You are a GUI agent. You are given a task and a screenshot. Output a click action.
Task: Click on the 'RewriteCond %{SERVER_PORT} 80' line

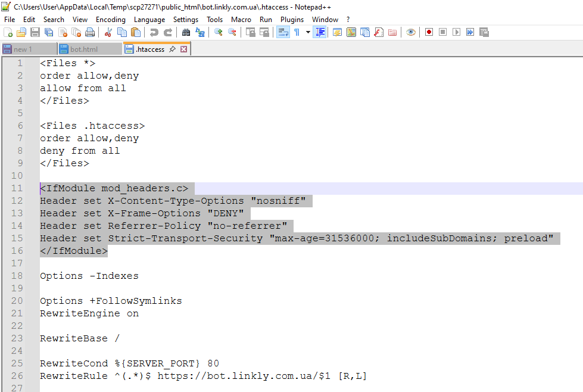pos(129,363)
